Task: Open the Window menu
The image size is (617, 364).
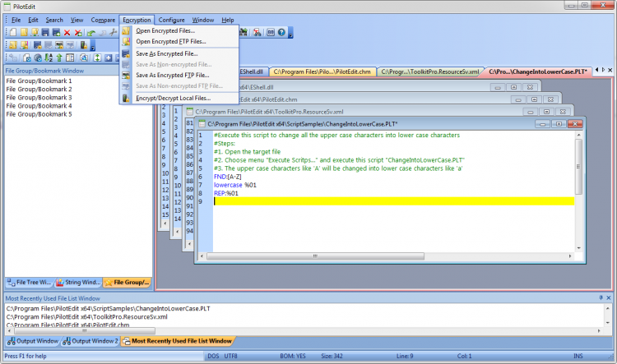Action: point(202,20)
